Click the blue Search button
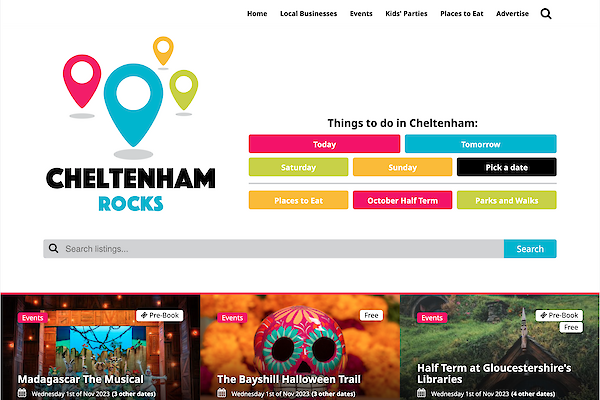 (530, 249)
